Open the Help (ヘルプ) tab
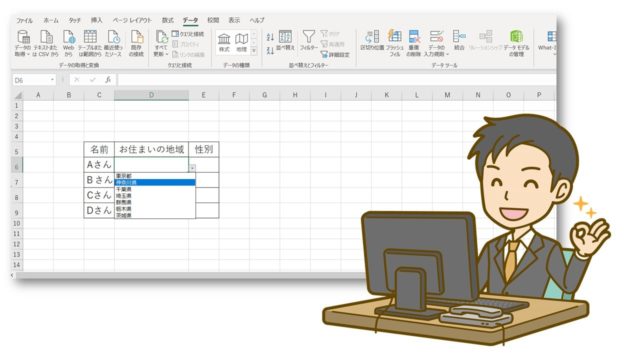The height and width of the screenshot is (360, 640). point(257,20)
